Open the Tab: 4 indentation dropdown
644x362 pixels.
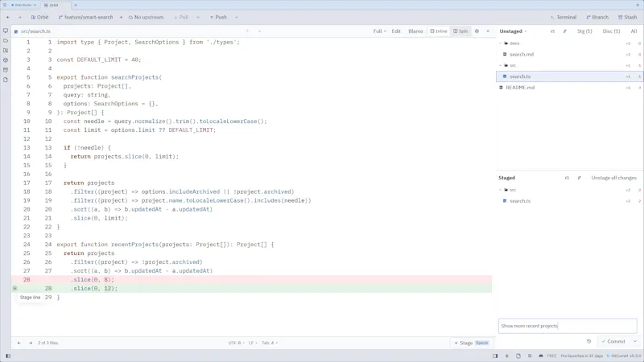coord(270,343)
